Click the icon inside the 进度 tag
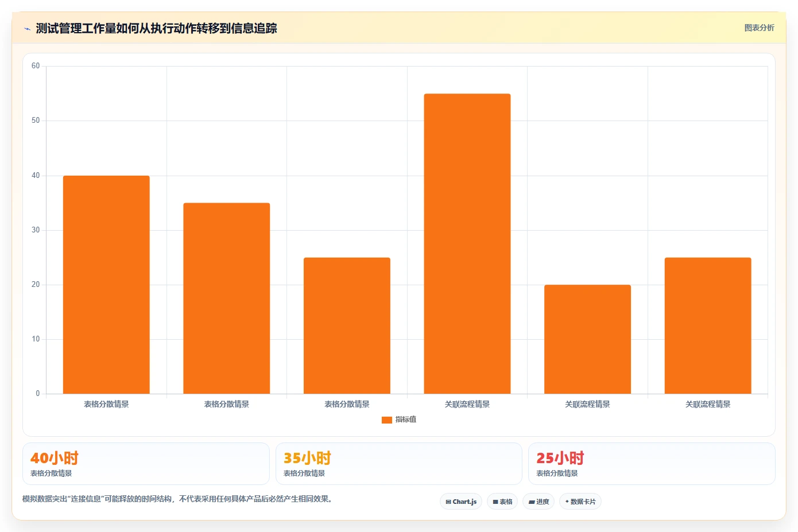The height and width of the screenshot is (532, 798). click(x=532, y=502)
